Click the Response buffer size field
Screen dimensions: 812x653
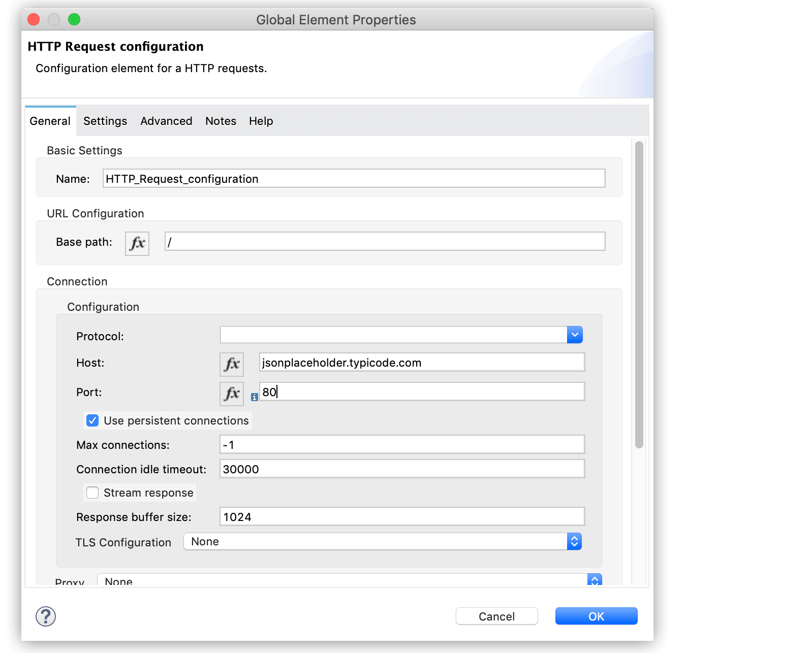click(402, 517)
